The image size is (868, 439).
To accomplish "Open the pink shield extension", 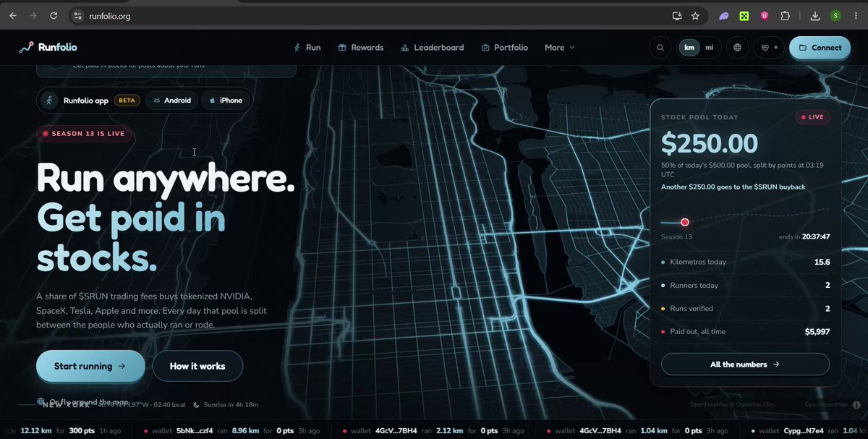I will 765,15.
